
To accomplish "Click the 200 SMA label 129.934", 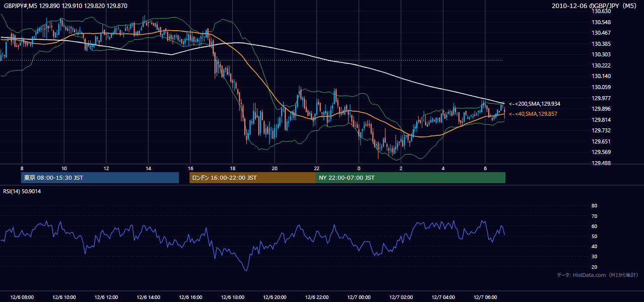I will (534, 104).
